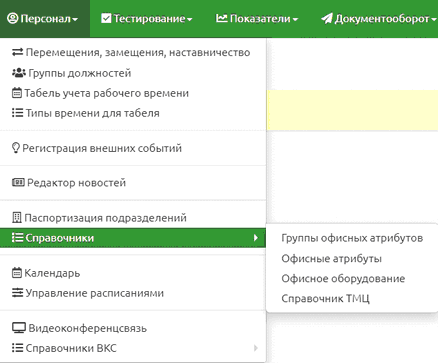
Task: Choose Офисное оборудование from the submenu
Action: tap(352, 278)
